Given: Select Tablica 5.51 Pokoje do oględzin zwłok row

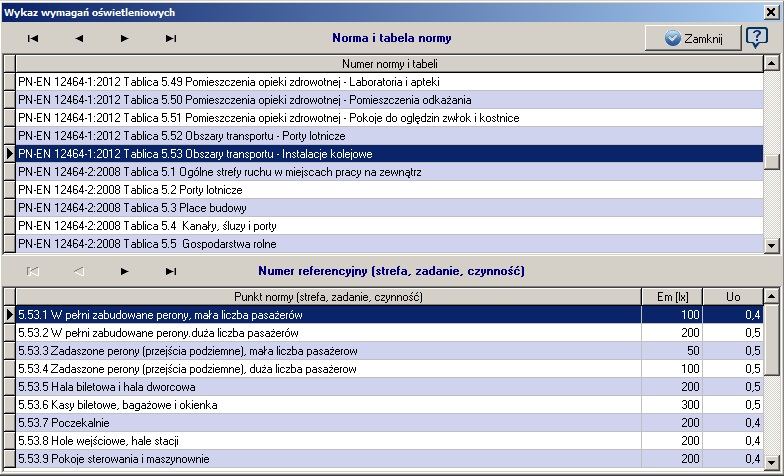Looking at the screenshot, I should coord(390,118).
